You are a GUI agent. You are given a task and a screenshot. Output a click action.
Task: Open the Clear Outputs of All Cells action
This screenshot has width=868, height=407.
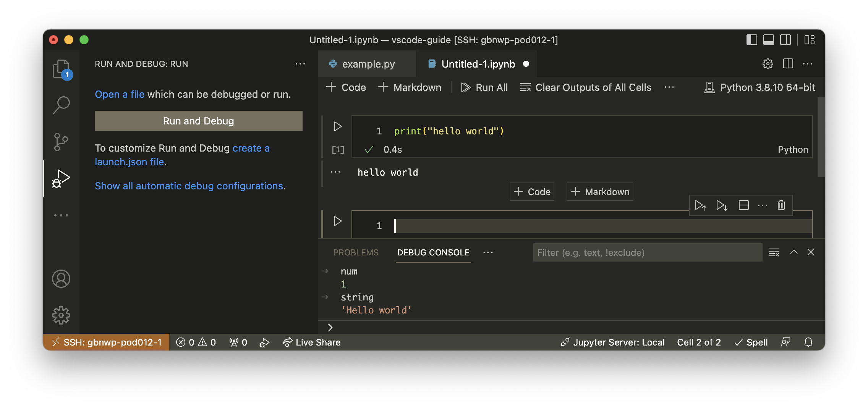[x=585, y=87]
